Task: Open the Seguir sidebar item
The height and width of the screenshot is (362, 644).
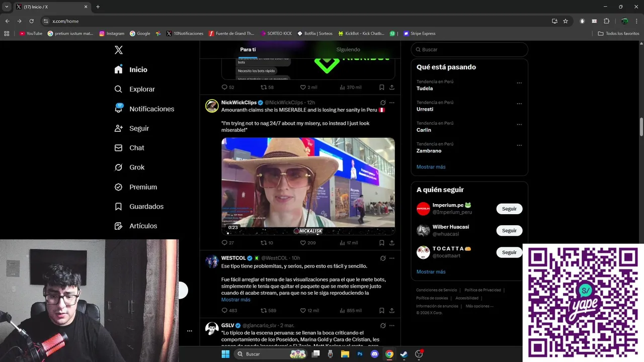Action: point(132,128)
